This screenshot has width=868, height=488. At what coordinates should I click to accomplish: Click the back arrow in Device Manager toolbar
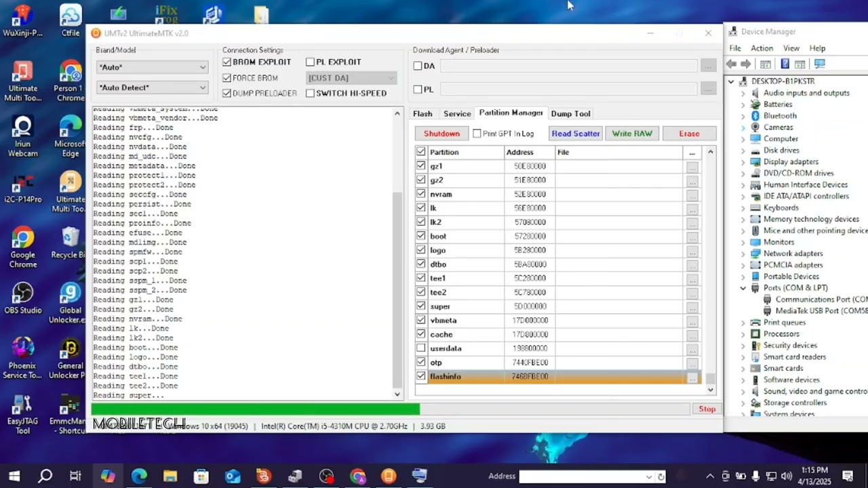(x=731, y=64)
